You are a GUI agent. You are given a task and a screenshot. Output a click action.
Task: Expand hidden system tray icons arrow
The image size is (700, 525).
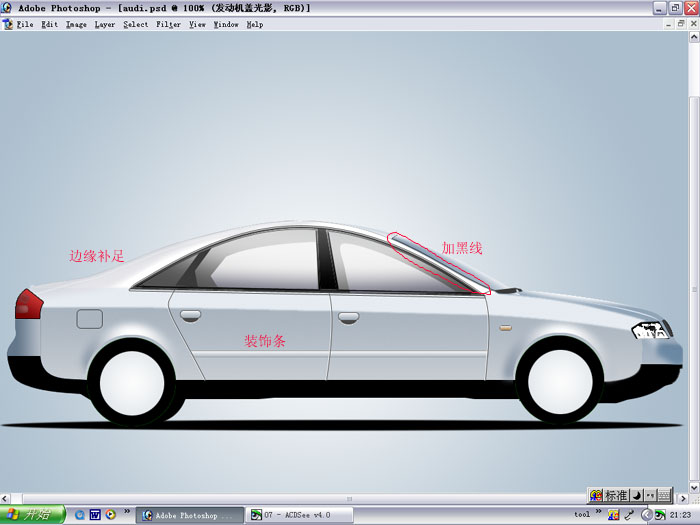click(647, 515)
